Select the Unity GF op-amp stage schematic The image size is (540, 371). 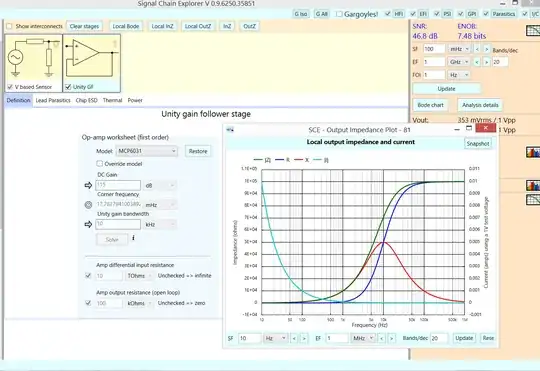pyautogui.click(x=92, y=58)
